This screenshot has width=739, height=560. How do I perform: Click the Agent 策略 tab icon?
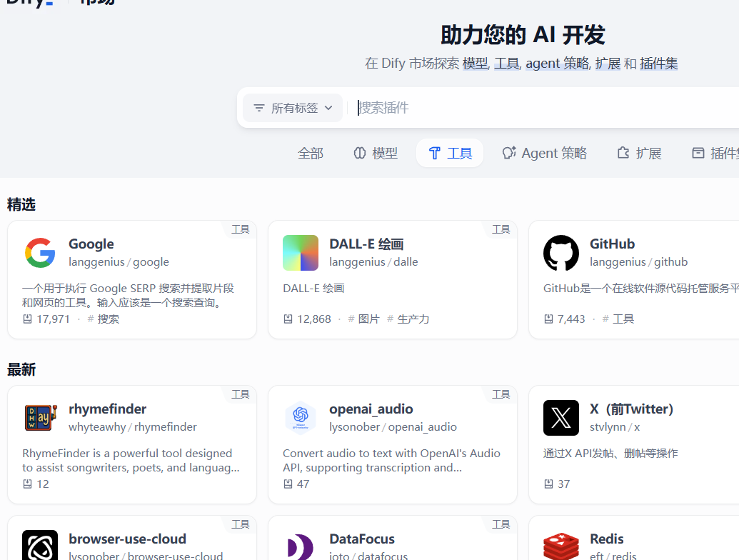(x=509, y=153)
